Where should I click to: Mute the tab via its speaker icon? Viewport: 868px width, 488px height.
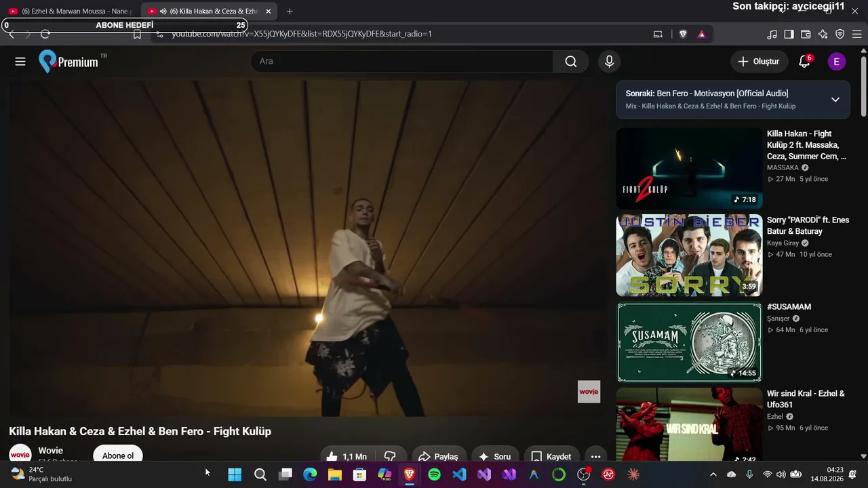click(163, 12)
